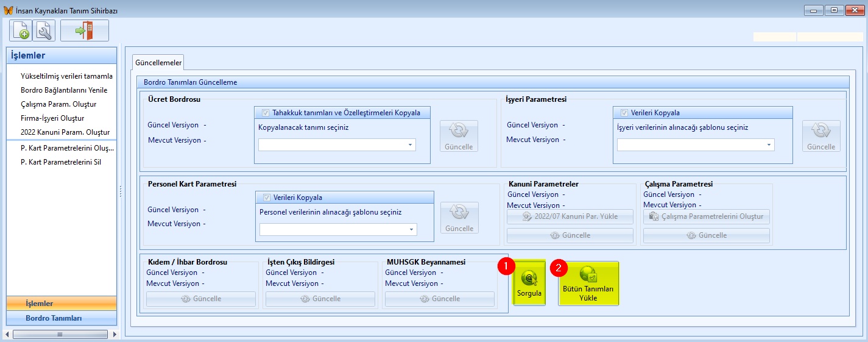Click Güncelle in Ücret Bordrosu section
The image size is (868, 342).
point(459,136)
